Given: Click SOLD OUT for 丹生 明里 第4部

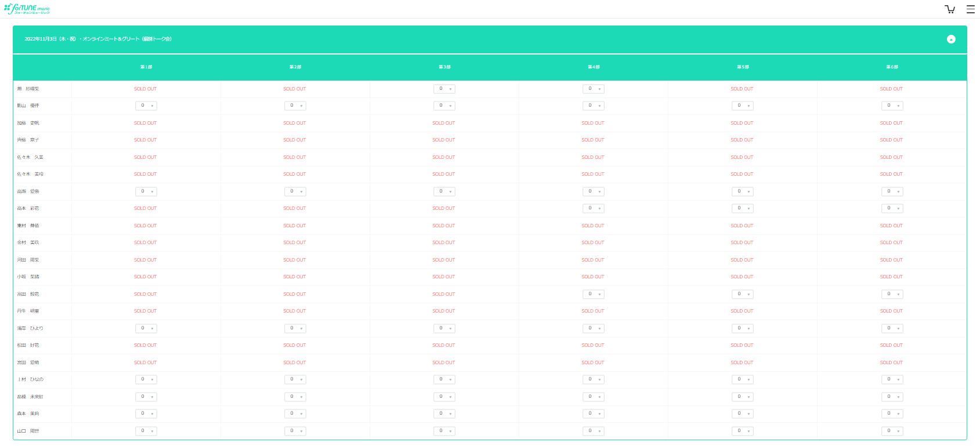Looking at the screenshot, I should pyautogui.click(x=592, y=311).
